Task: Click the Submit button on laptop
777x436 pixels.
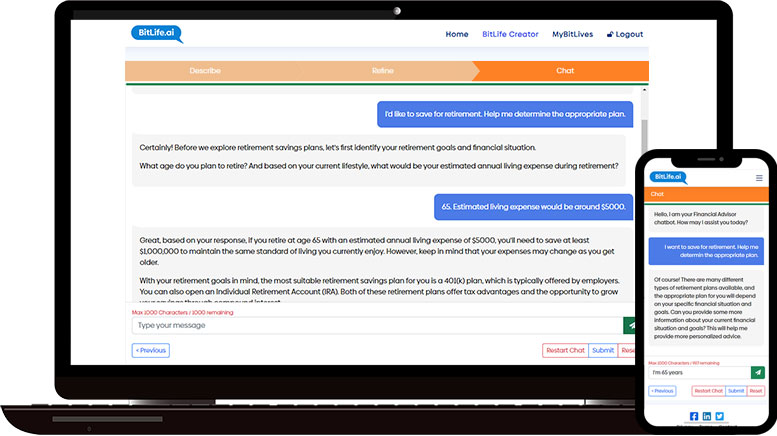Action: (603, 350)
